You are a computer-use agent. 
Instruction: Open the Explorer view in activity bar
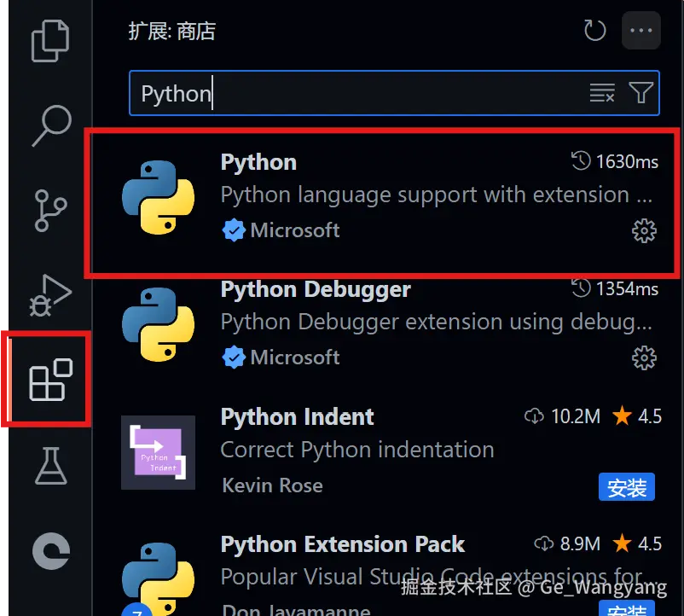pos(50,39)
